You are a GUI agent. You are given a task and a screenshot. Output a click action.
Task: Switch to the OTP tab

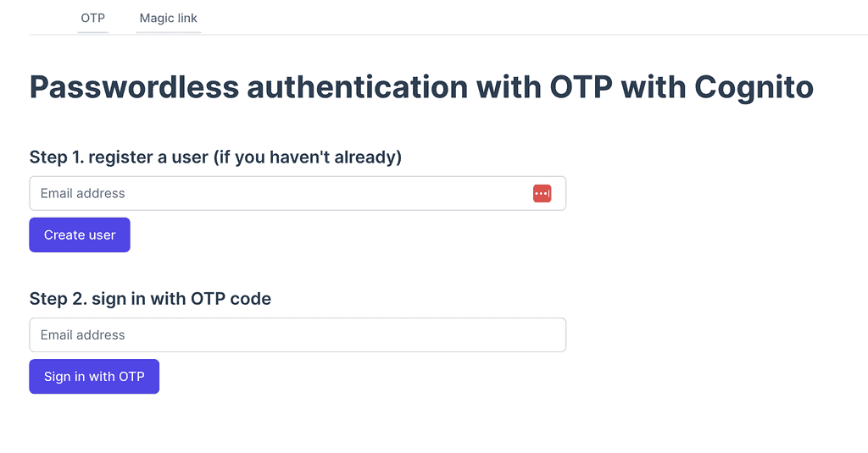[92, 18]
